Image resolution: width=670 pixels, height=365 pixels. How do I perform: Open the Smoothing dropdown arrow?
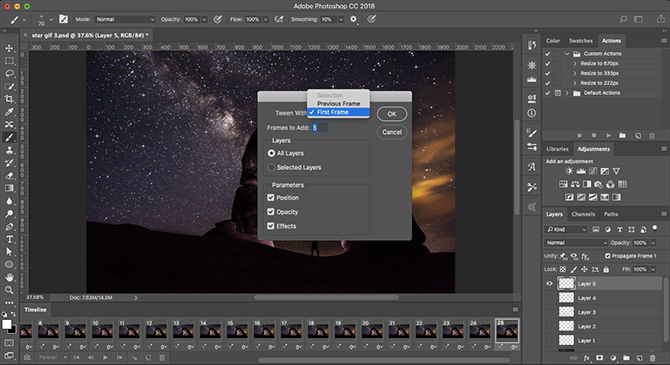coord(341,19)
